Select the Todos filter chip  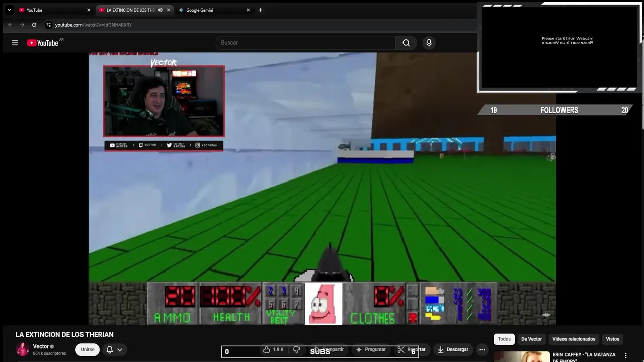(504, 339)
